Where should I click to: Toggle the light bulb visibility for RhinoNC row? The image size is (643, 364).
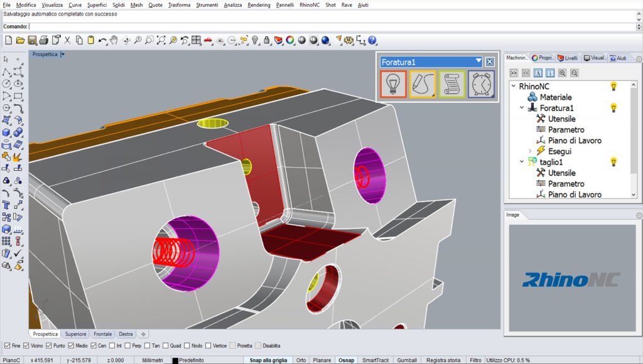[x=613, y=86]
